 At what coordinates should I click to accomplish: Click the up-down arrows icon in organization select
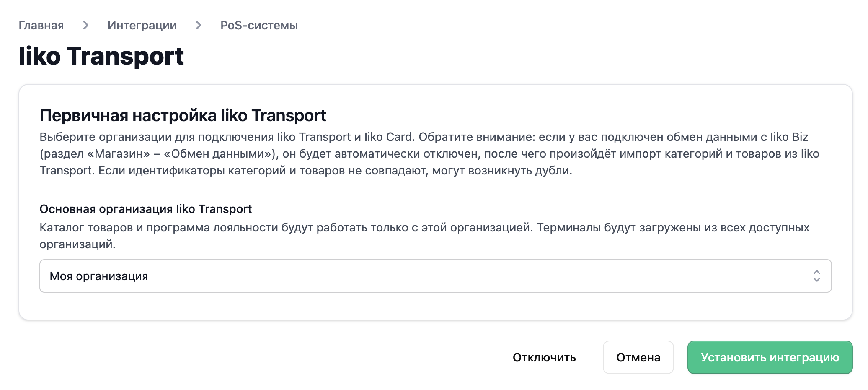816,276
